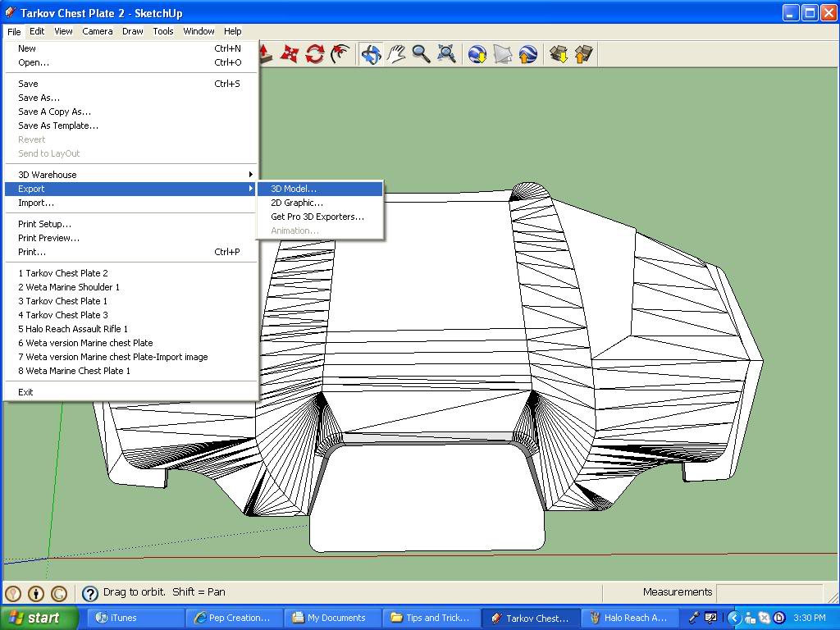Screen dimensions: 840x630
Task: Click the Get Models box icon
Action: point(559,53)
